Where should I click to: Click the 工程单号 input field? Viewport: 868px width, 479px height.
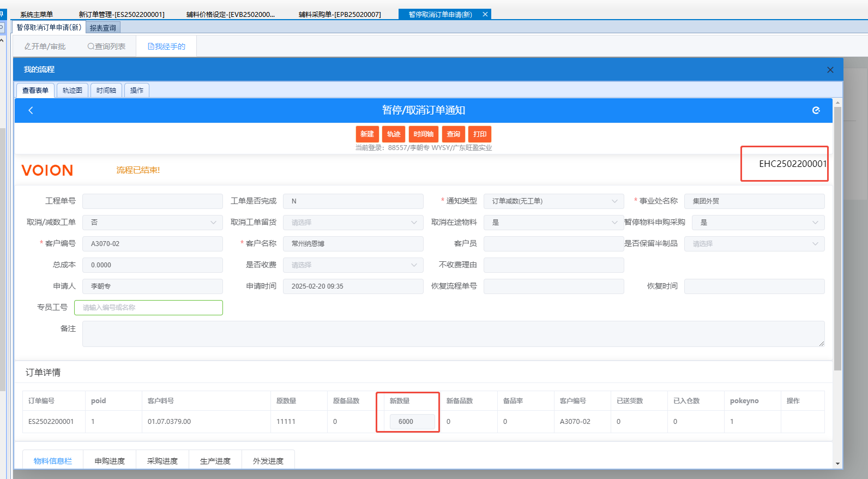pos(153,201)
